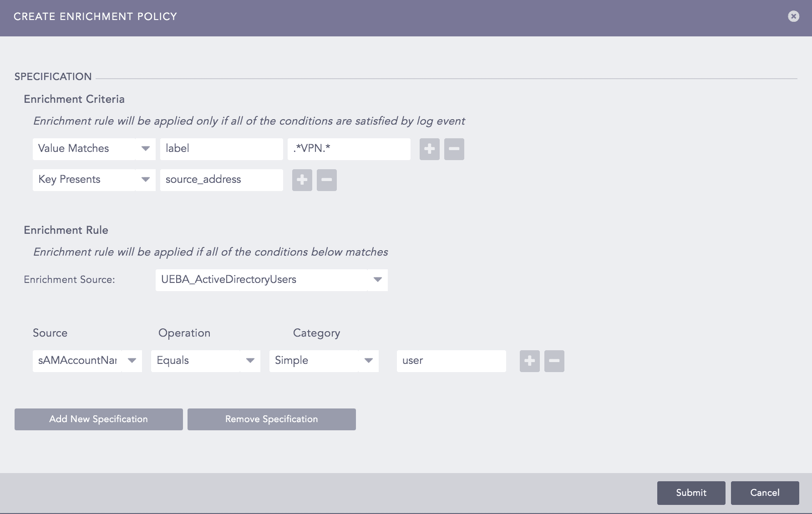Open the Key Presents condition dropdown
This screenshot has width=812, height=514.
[x=146, y=180]
